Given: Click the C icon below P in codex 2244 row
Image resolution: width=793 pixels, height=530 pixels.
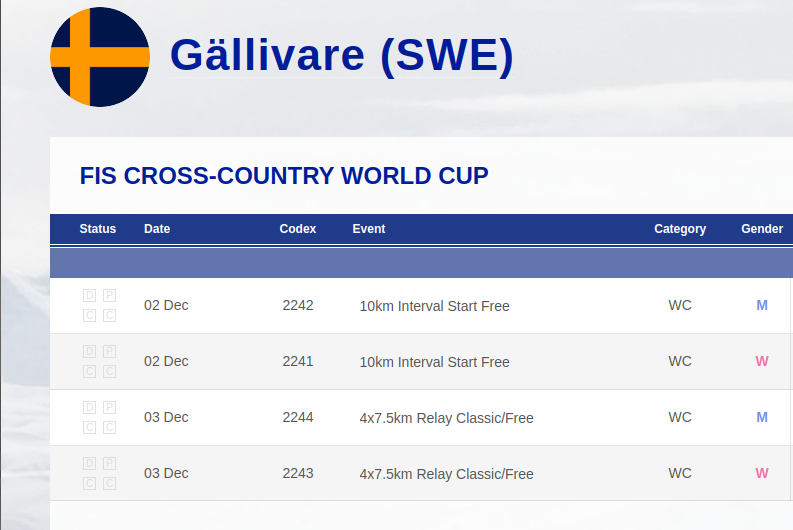Looking at the screenshot, I should point(109,428).
